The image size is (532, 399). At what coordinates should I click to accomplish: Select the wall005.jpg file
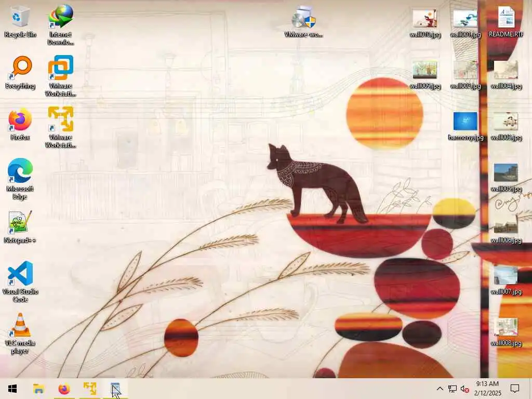tap(506, 178)
